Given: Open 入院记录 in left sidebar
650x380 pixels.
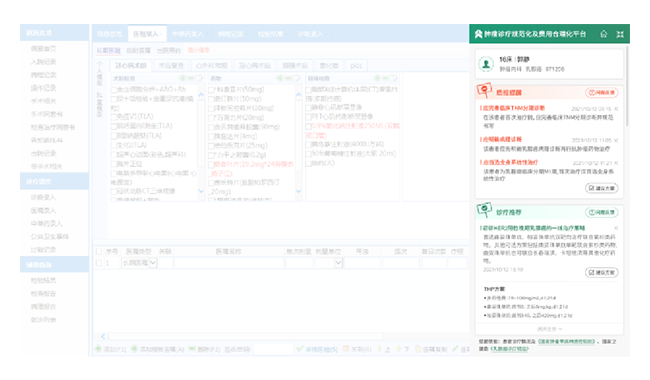Looking at the screenshot, I should pyautogui.click(x=43, y=62).
